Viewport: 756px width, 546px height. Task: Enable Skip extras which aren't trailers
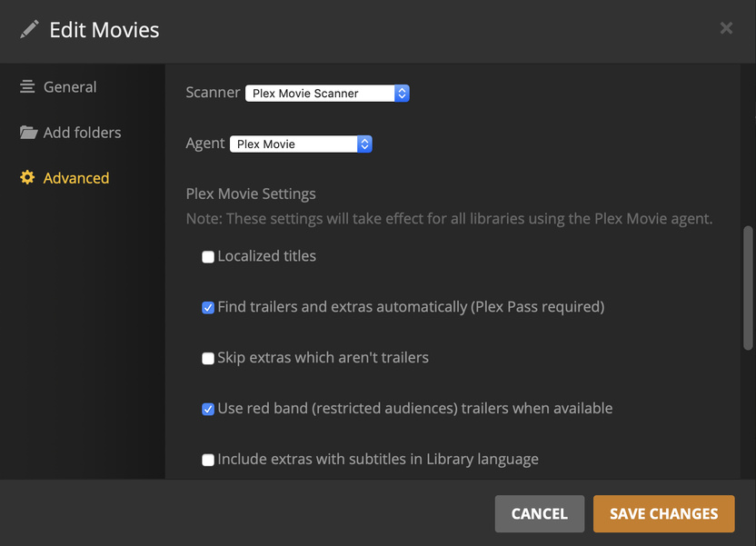pyautogui.click(x=208, y=359)
